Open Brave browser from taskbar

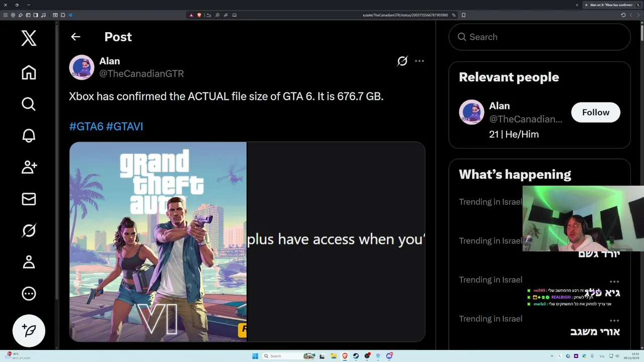coord(345,356)
